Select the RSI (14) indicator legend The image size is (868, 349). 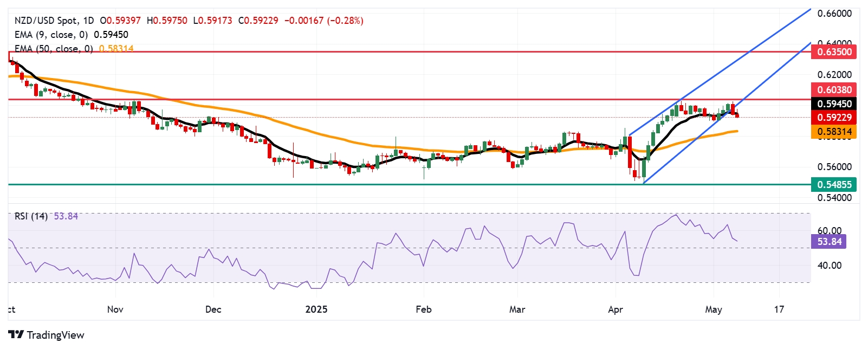[x=31, y=216]
